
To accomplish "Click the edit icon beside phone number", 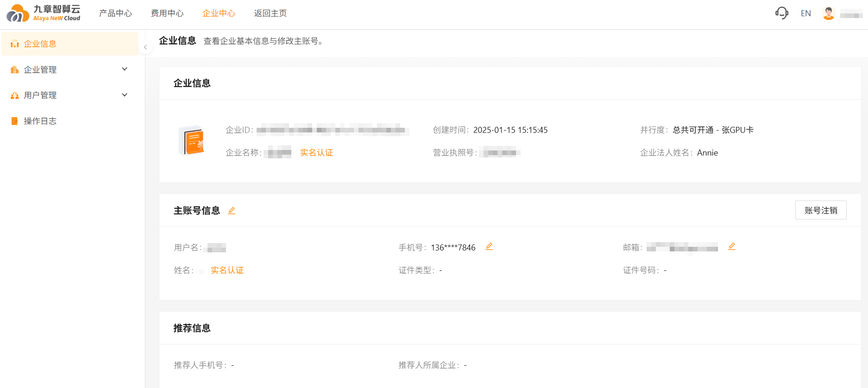I will (489, 247).
